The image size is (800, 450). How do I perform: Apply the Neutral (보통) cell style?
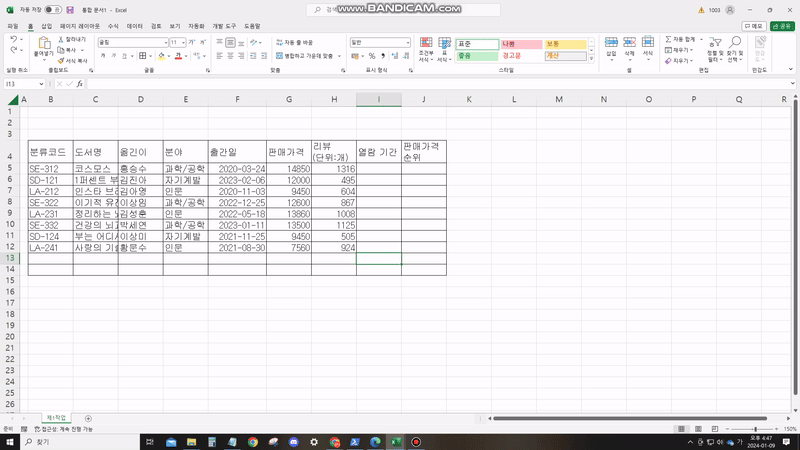[565, 44]
